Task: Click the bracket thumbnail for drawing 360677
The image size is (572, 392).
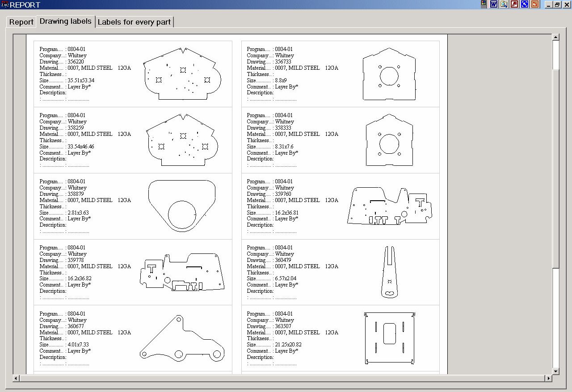Action: click(x=182, y=337)
